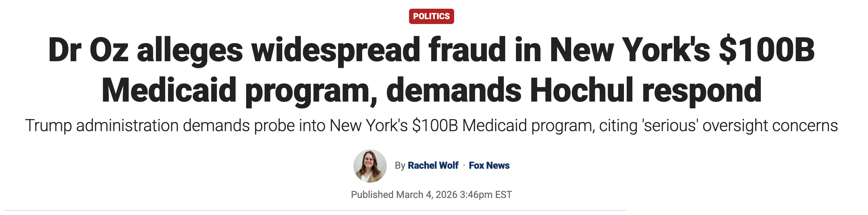868x215 pixels.
Task: Click Rachel Wolf's author avatar photo
Action: click(x=370, y=166)
